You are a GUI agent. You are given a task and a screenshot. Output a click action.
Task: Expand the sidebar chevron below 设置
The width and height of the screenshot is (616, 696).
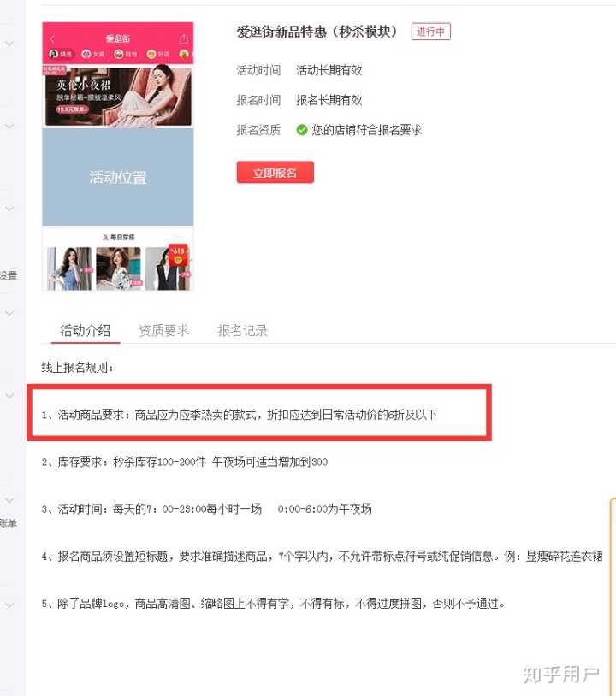(x=9, y=313)
